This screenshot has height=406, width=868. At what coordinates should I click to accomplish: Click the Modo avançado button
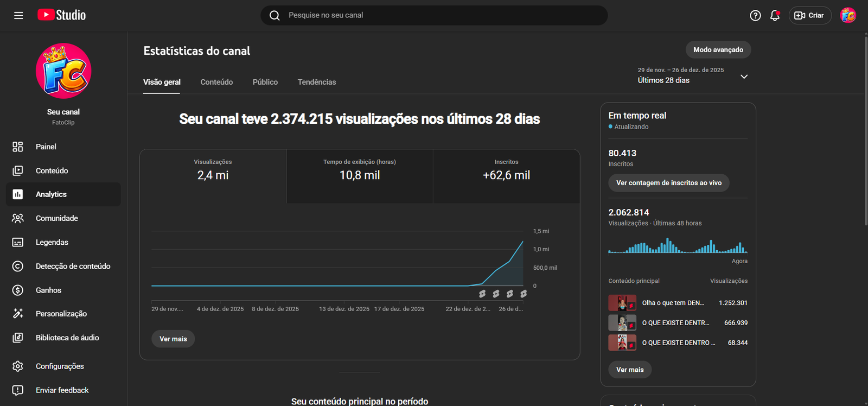tap(718, 50)
